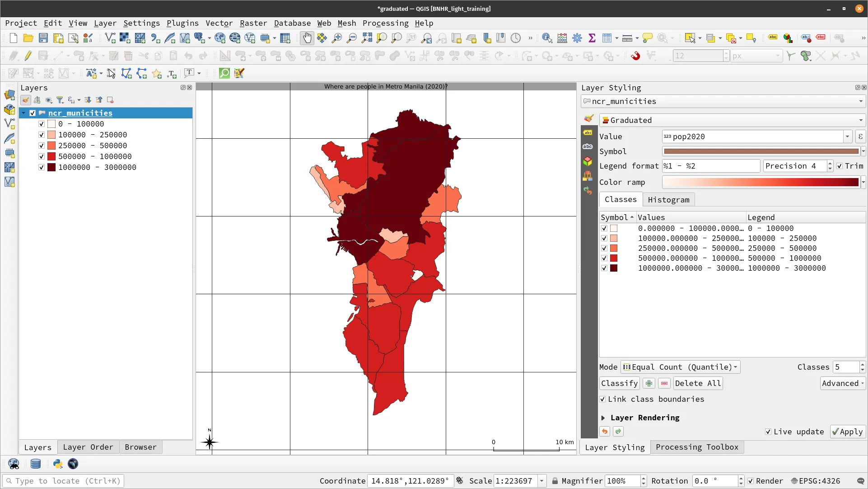The height and width of the screenshot is (489, 868).
Task: Open the Mode Equal Count dropdown
Action: click(x=680, y=367)
